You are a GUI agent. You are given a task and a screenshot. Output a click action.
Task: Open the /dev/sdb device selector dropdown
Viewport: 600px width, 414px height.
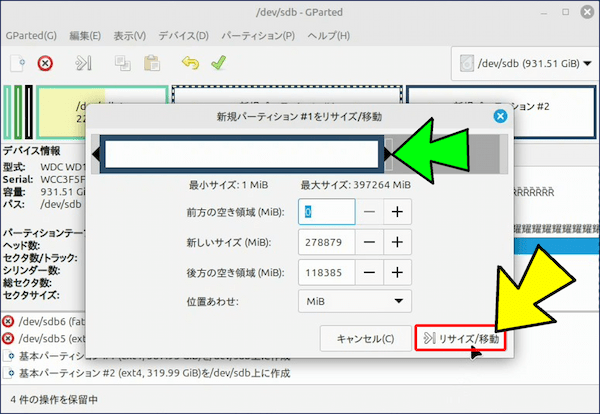pos(521,63)
